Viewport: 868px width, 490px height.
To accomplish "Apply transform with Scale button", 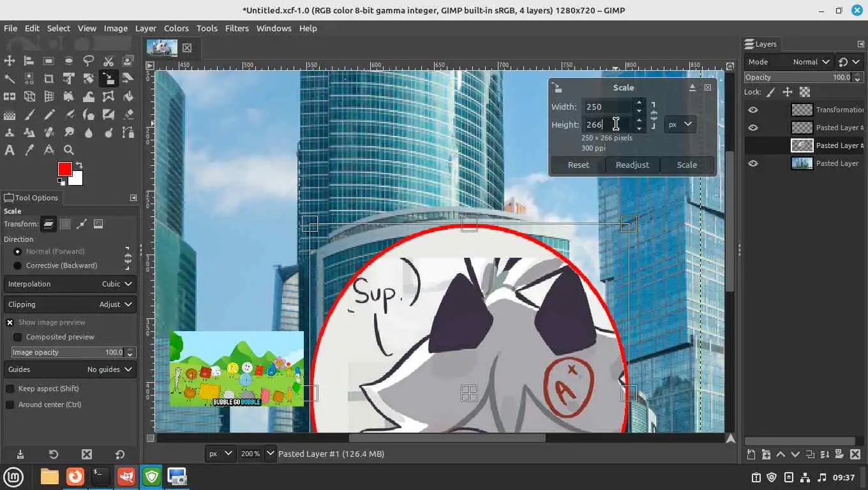I will click(687, 165).
